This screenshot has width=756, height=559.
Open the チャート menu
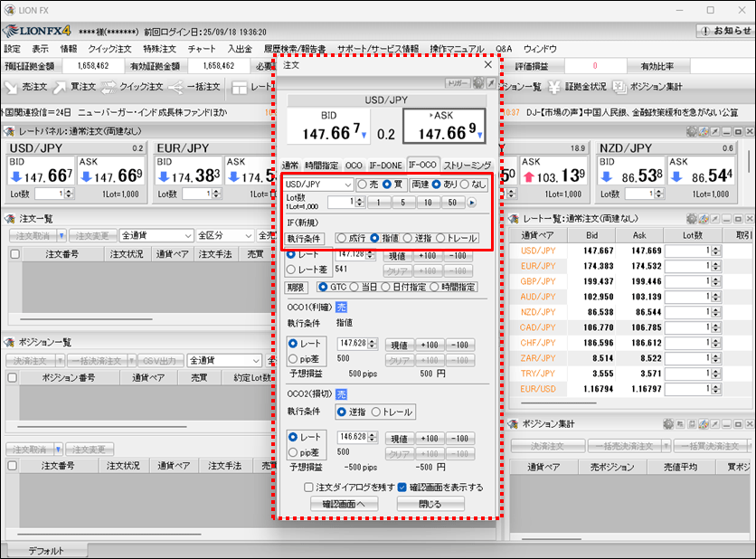(x=202, y=49)
